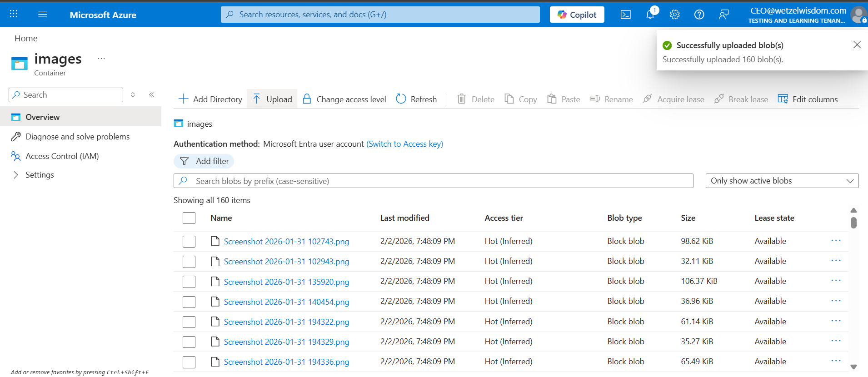Open the Azure portal hamburger menu
This screenshot has height=377, width=868.
click(43, 15)
